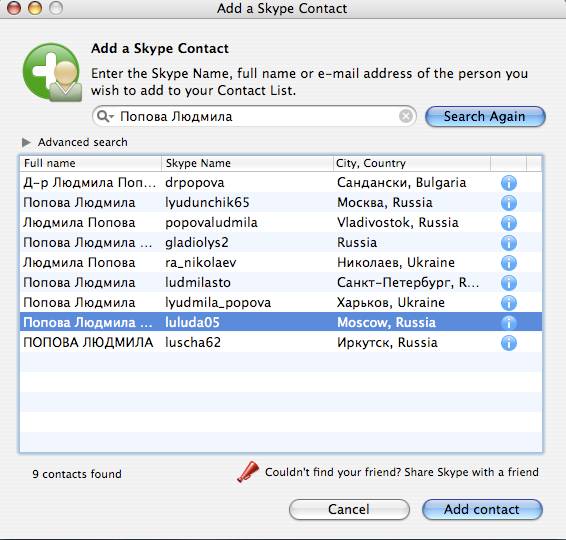View info icon for popovaludmila row

tap(509, 223)
